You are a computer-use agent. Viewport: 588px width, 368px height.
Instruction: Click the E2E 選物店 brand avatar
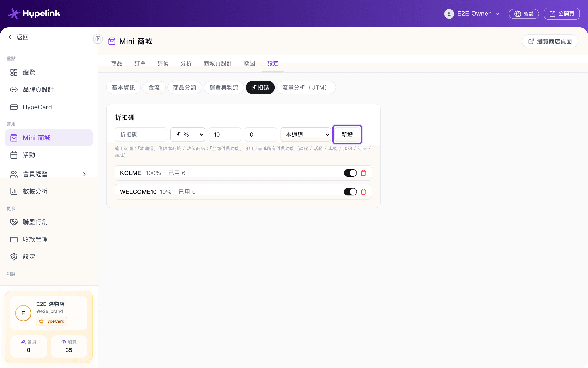tap(23, 313)
